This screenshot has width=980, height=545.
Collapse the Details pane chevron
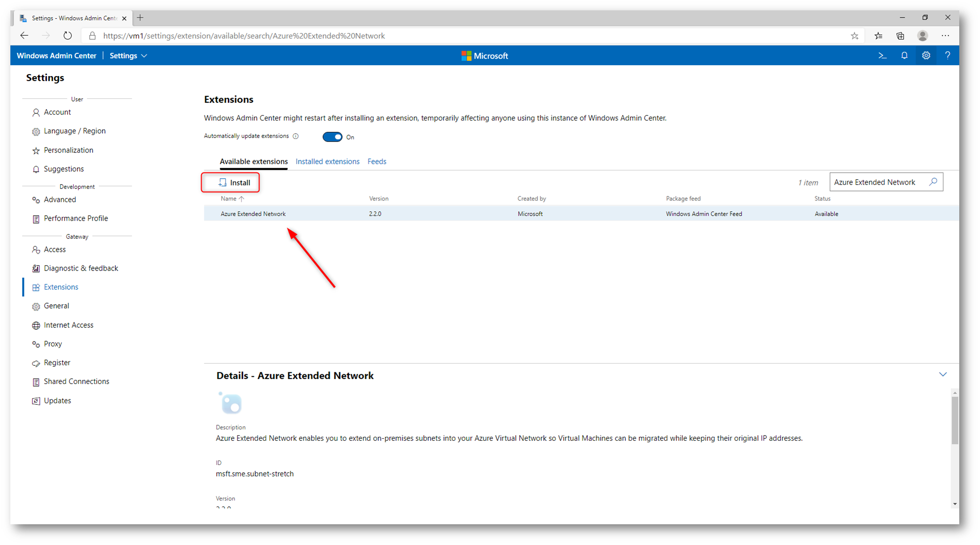[943, 374]
